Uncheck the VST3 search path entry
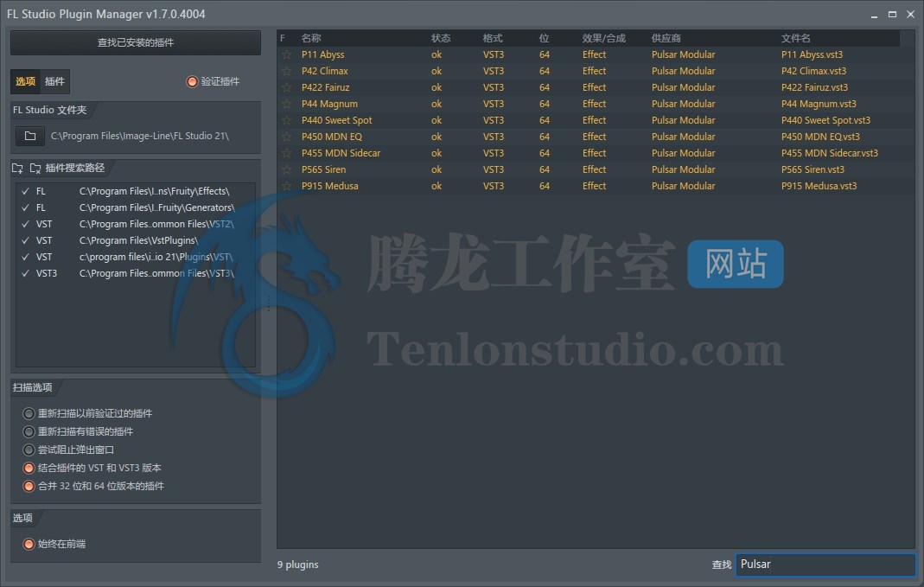The width and height of the screenshot is (924, 587). [x=25, y=273]
